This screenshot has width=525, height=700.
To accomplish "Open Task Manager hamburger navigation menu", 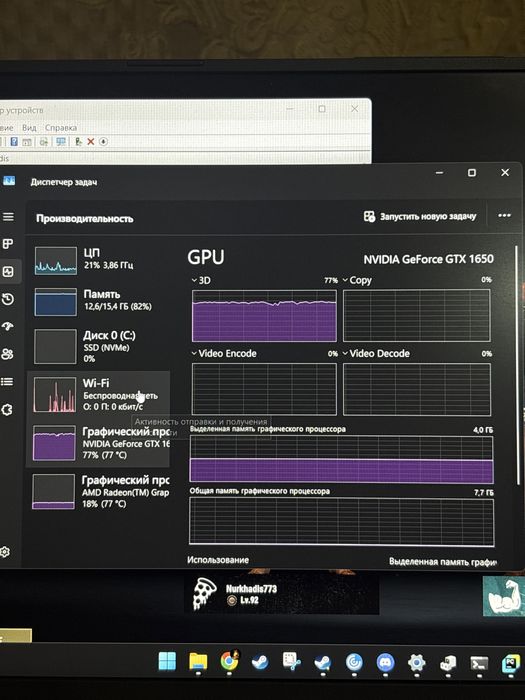I will click(8, 217).
